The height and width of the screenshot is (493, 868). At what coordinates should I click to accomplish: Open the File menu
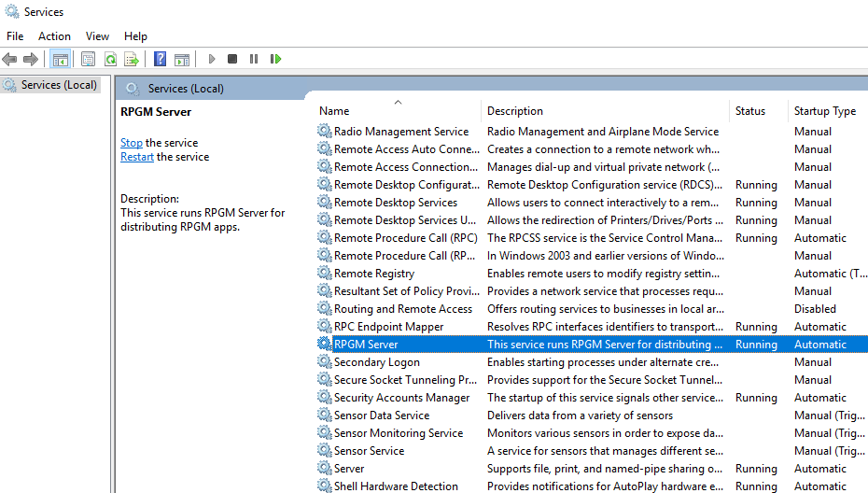[15, 35]
